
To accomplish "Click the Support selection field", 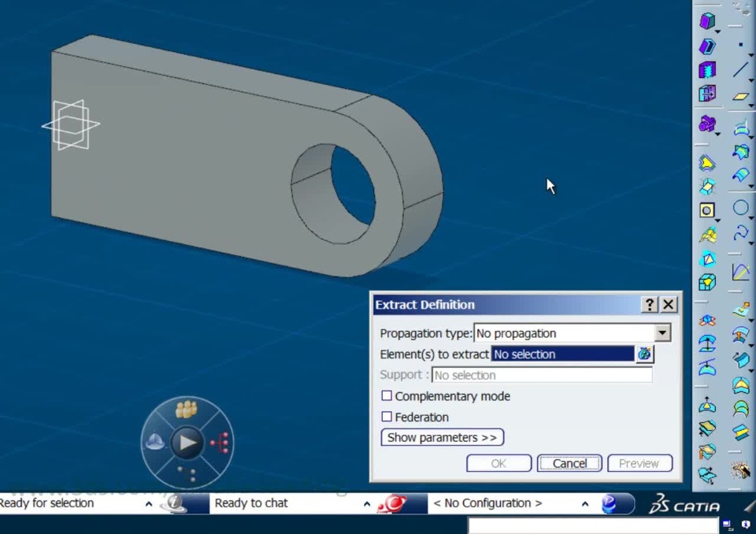I will [x=542, y=375].
